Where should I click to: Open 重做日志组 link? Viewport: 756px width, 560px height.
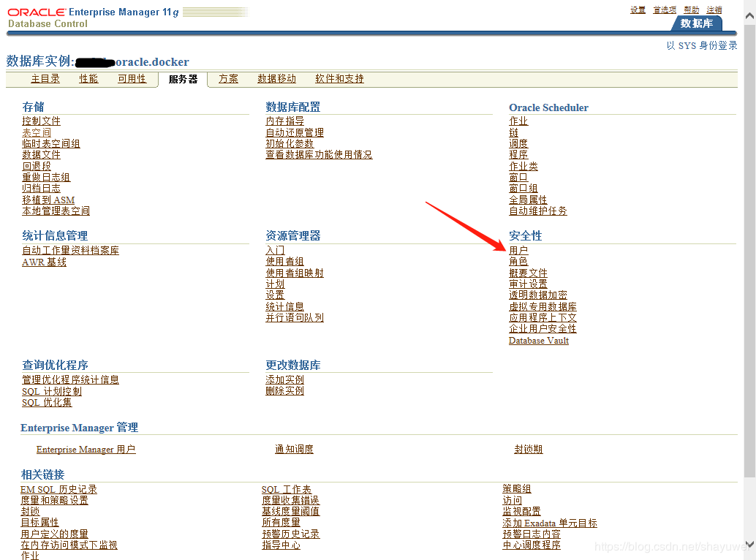tap(46, 178)
